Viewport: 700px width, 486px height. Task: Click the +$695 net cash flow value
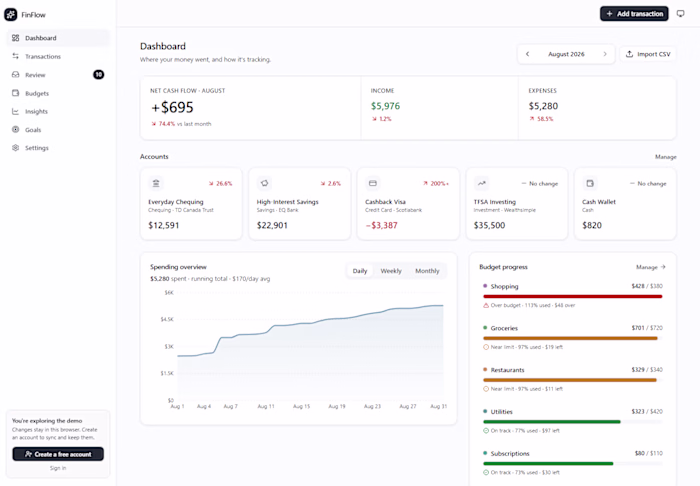(172, 107)
